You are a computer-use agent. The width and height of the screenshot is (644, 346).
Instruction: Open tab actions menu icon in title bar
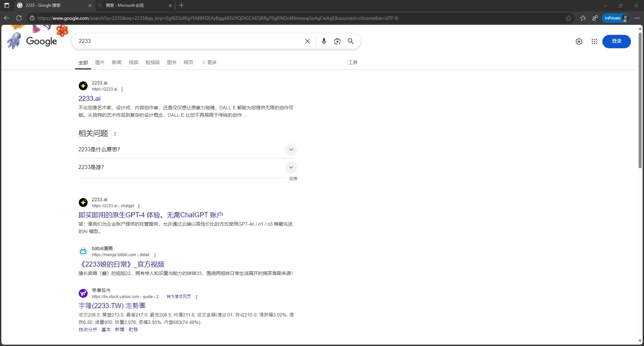(6, 5)
